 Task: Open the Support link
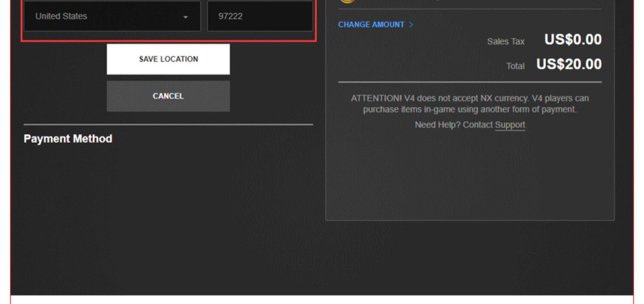tap(510, 125)
